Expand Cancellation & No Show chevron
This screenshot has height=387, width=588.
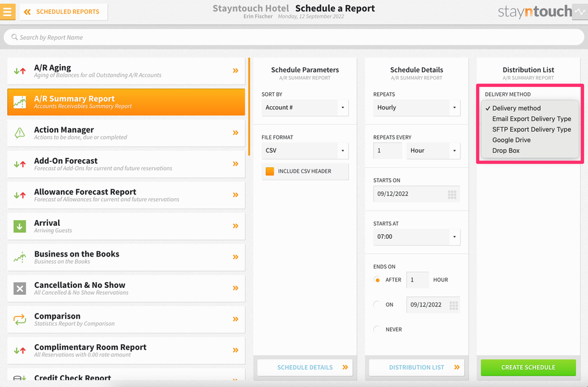coord(235,288)
